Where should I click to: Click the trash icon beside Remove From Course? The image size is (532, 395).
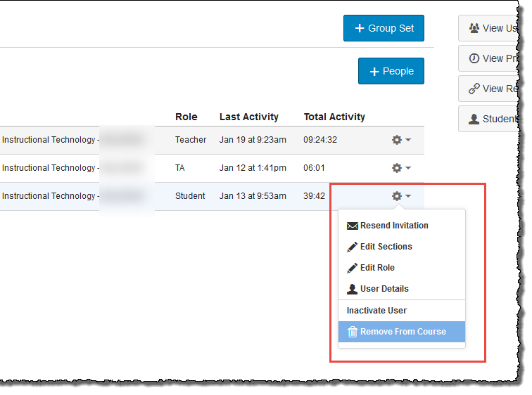tap(353, 332)
